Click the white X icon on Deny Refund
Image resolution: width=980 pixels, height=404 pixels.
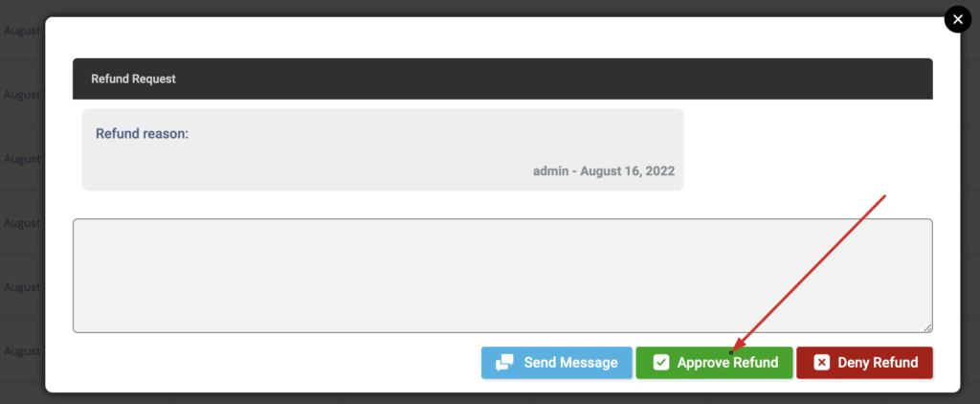(x=822, y=363)
